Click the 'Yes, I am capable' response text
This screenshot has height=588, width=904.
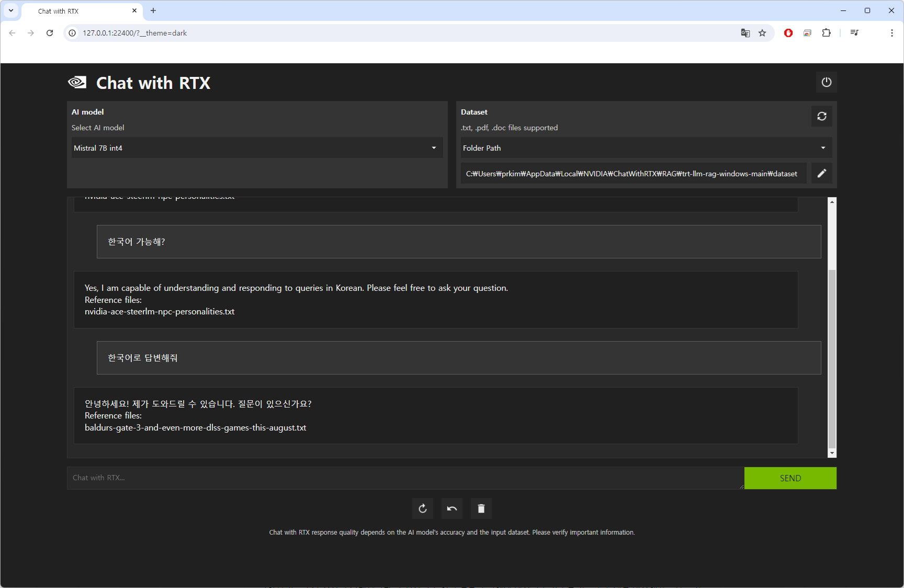click(x=296, y=288)
